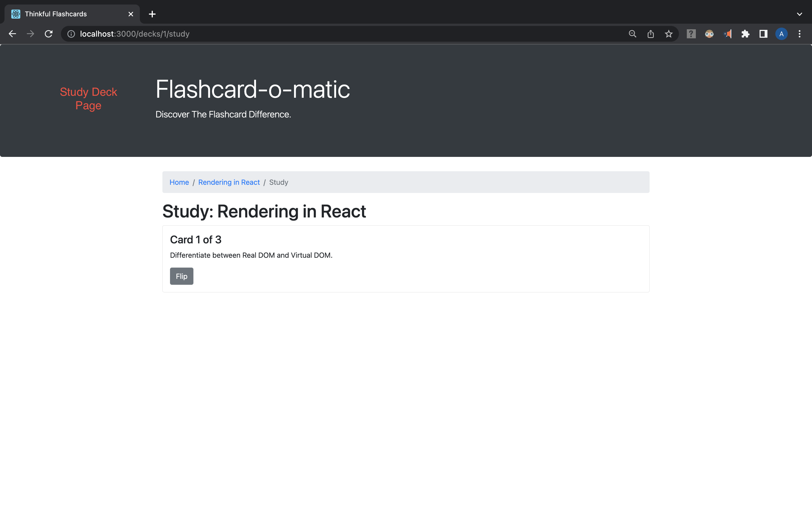
Task: Click the profile avatar A circle
Action: point(781,34)
